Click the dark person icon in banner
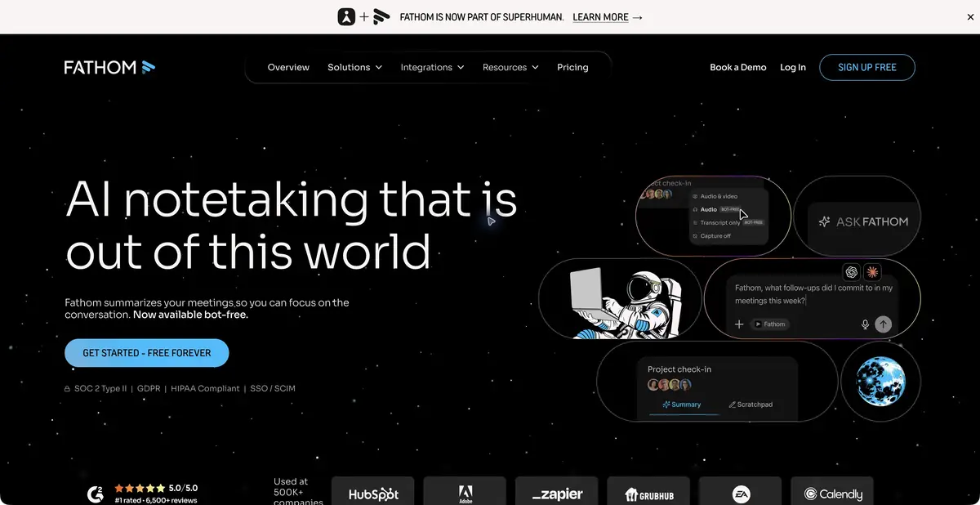Image resolution: width=980 pixels, height=505 pixels. (x=346, y=16)
